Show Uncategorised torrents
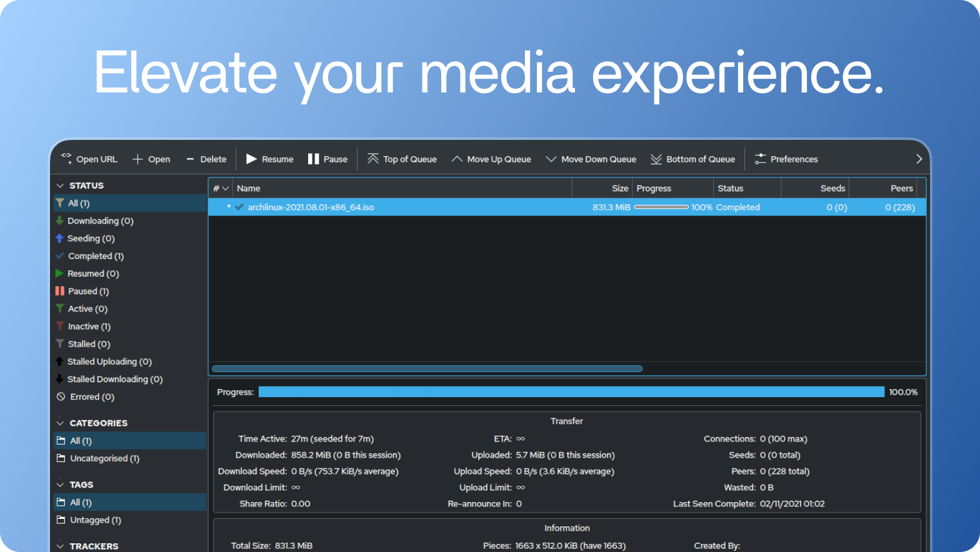 point(104,458)
